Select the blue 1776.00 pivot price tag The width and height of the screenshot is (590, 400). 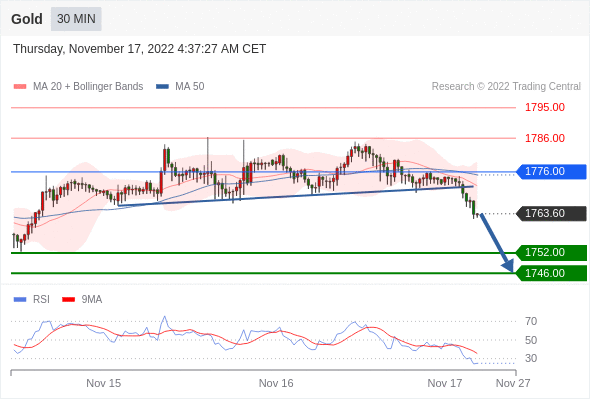[x=551, y=172]
